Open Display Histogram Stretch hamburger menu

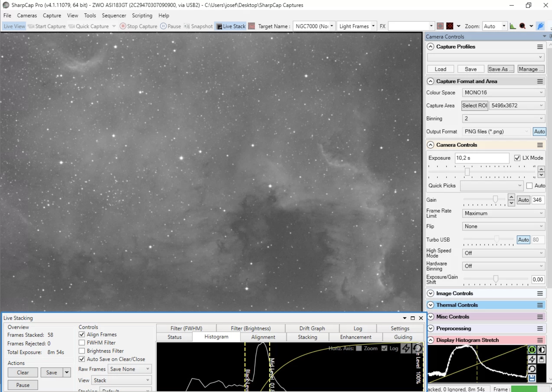point(540,340)
